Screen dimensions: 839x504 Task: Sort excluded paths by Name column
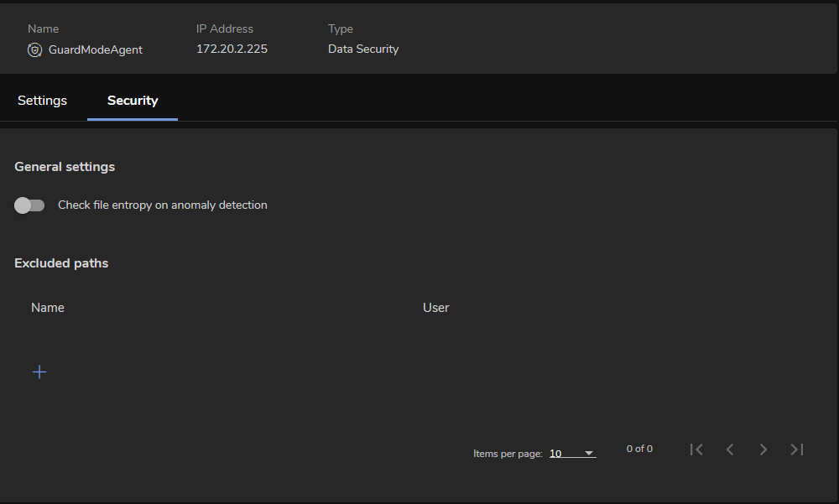pos(48,308)
